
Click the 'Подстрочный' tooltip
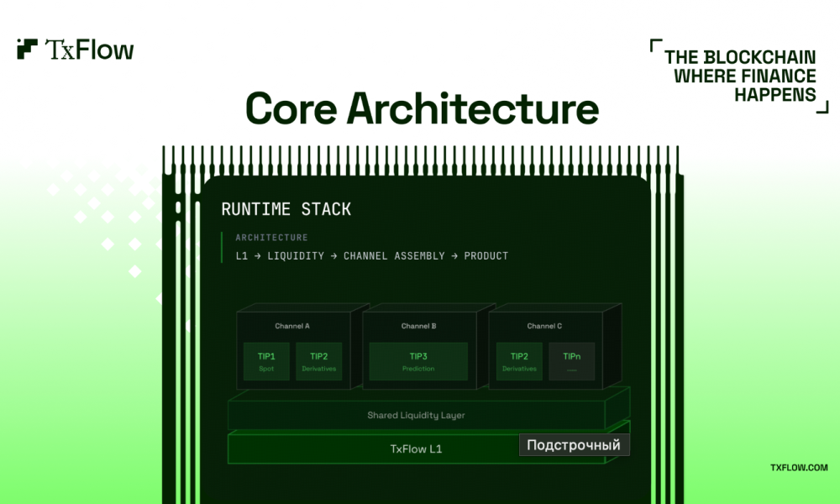coord(574,445)
